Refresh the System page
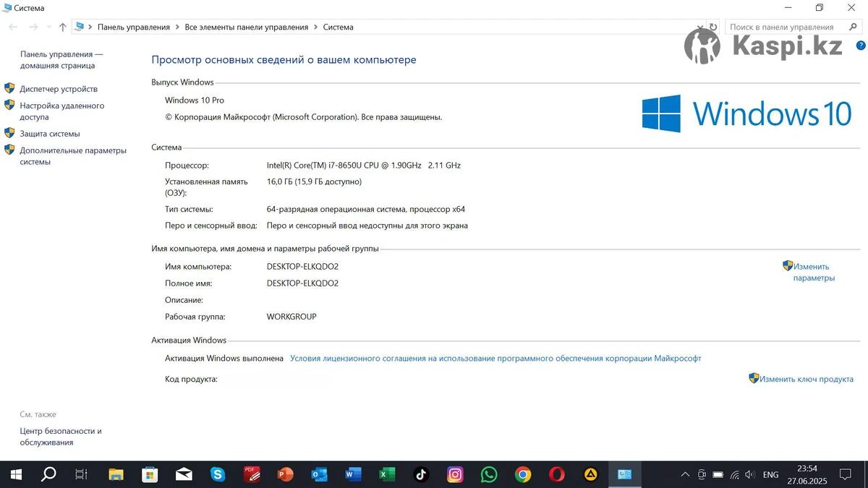Viewport: 868px width, 488px height. [x=713, y=27]
